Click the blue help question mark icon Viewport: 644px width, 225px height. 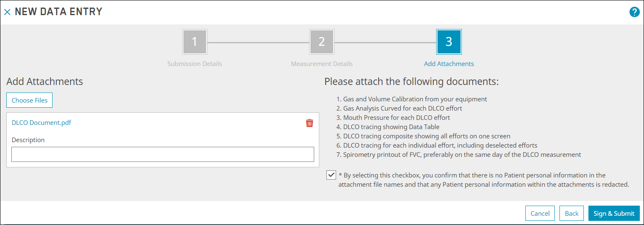tap(634, 12)
